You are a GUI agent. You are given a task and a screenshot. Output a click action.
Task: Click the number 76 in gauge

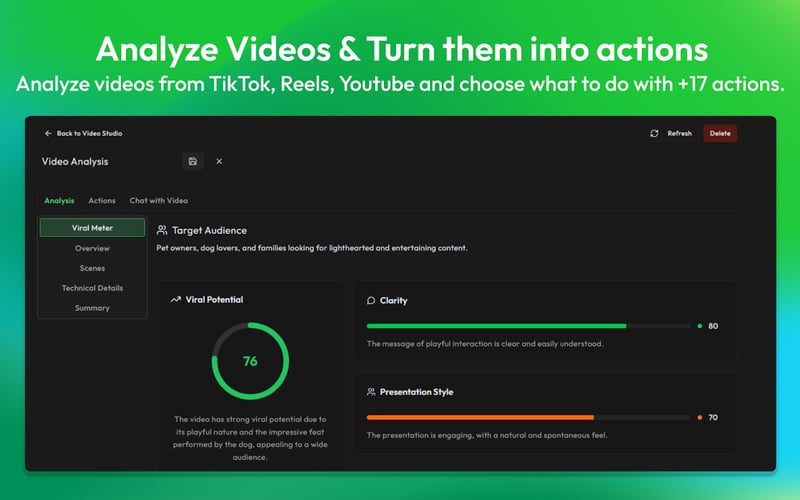point(250,361)
